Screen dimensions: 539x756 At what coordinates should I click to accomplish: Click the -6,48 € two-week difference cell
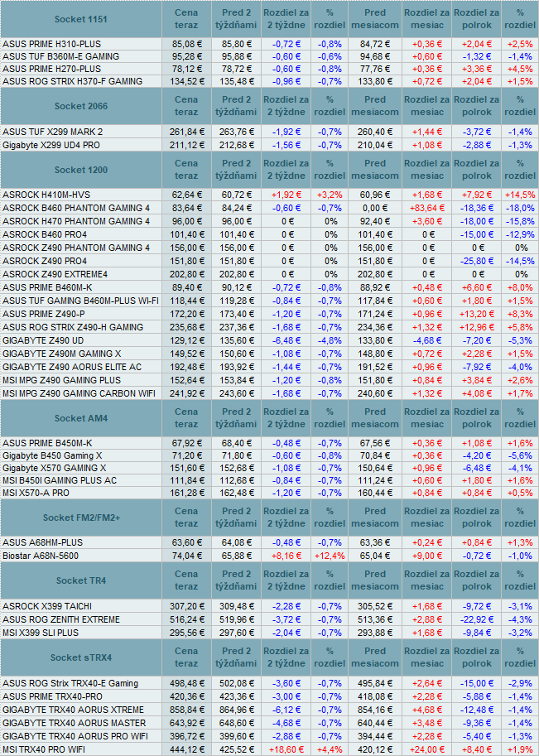286,340
